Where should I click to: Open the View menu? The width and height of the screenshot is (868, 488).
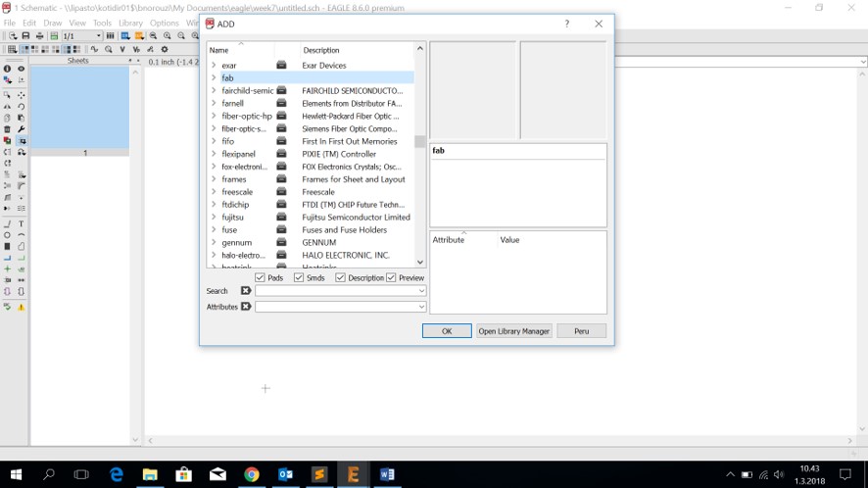[x=77, y=23]
